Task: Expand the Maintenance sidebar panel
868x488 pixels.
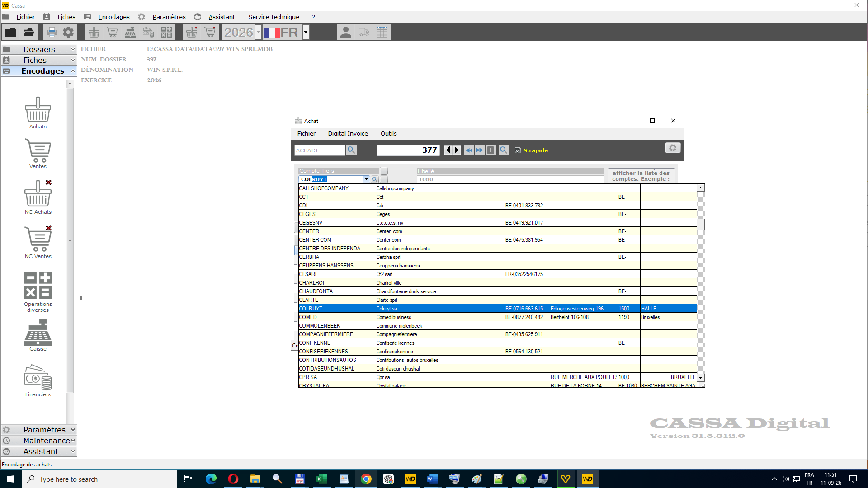Action: point(39,441)
